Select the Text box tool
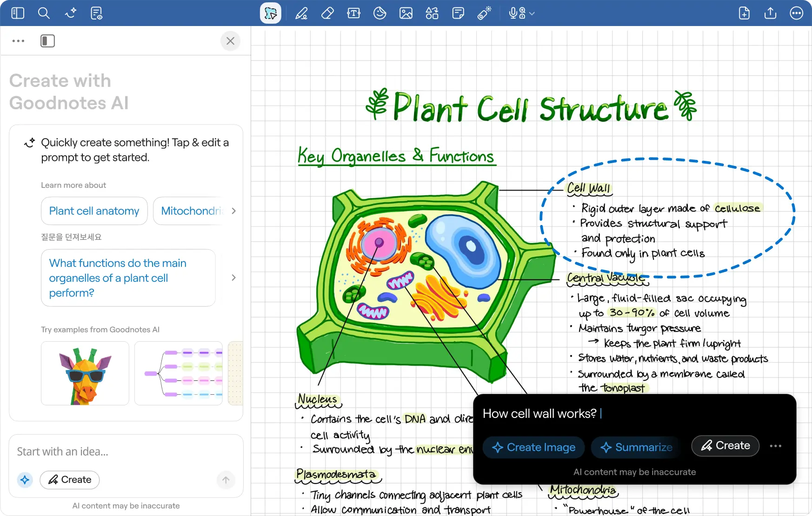This screenshot has height=516, width=812. coord(353,13)
